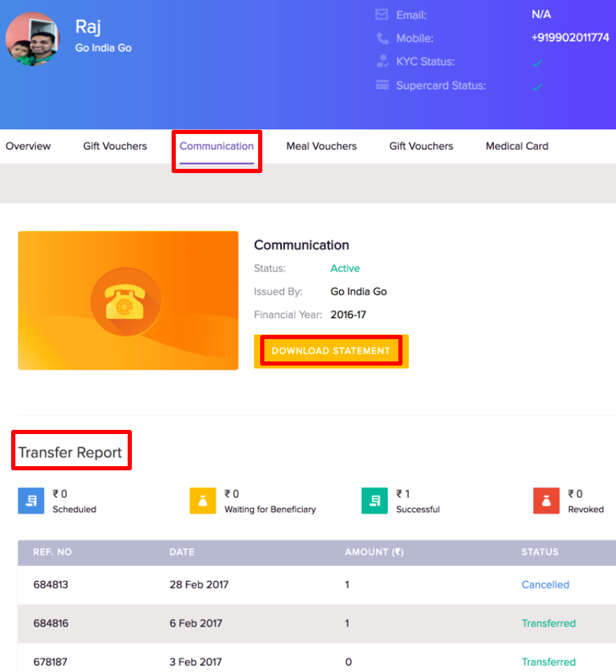Click the Scheduled label
This screenshot has width=616, height=672.
[74, 509]
